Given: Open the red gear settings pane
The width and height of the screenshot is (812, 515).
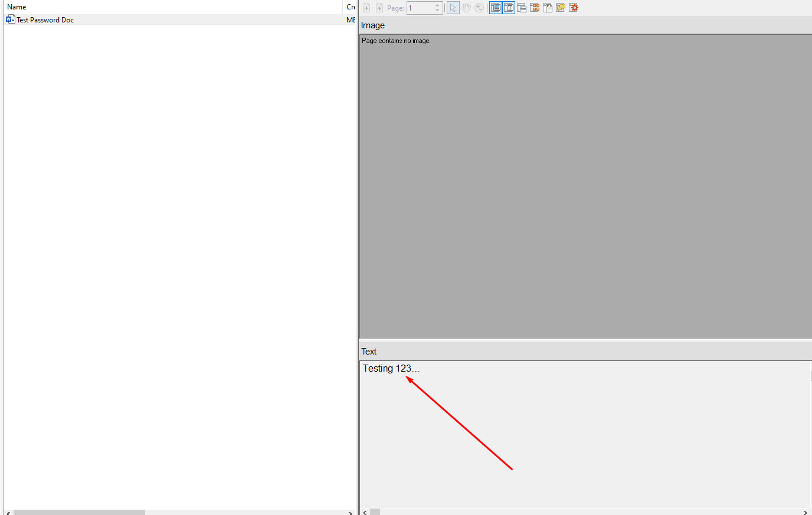Looking at the screenshot, I should pyautogui.click(x=574, y=8).
